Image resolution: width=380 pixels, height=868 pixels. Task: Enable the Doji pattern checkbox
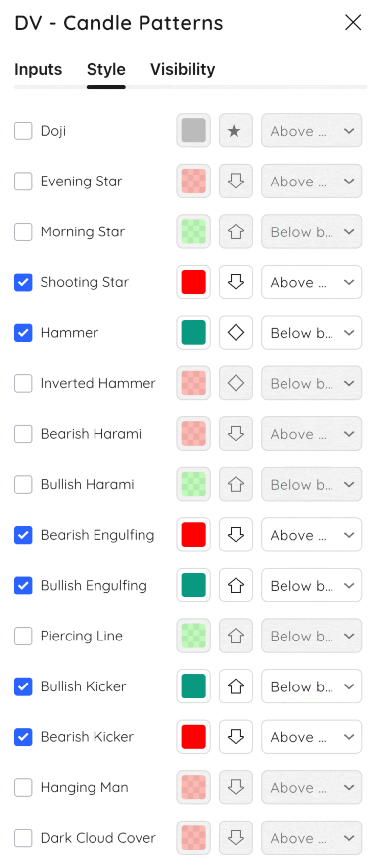[x=23, y=131]
